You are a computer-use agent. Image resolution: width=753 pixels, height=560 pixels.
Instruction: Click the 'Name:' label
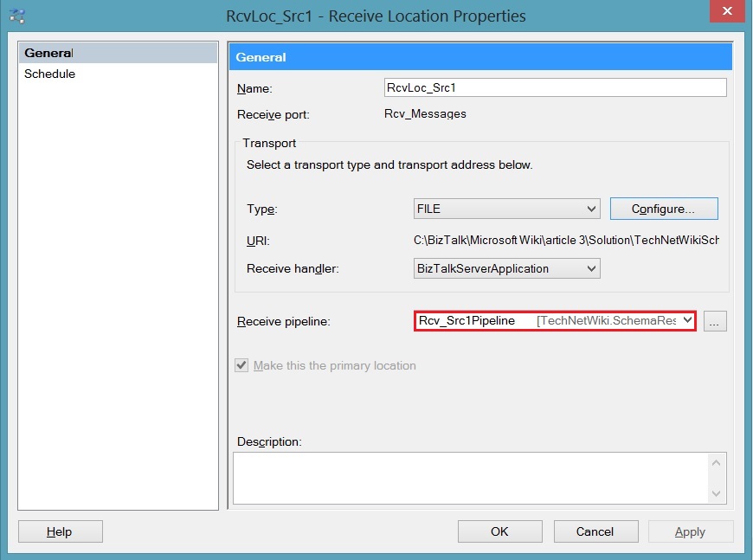pos(254,89)
